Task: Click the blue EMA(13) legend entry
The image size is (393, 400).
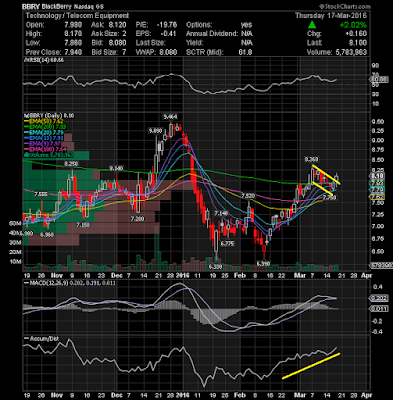Action: (x=43, y=138)
